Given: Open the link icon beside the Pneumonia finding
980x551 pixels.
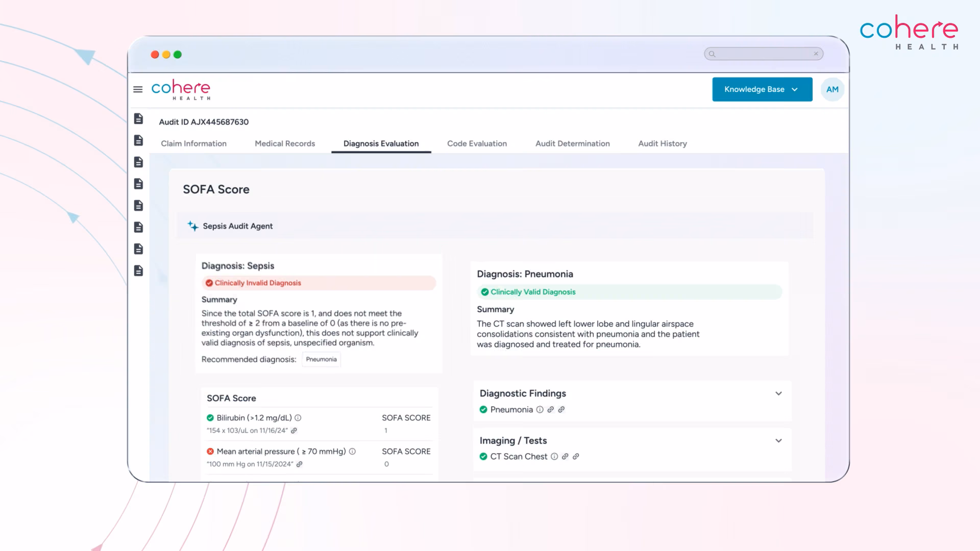Looking at the screenshot, I should pos(551,409).
